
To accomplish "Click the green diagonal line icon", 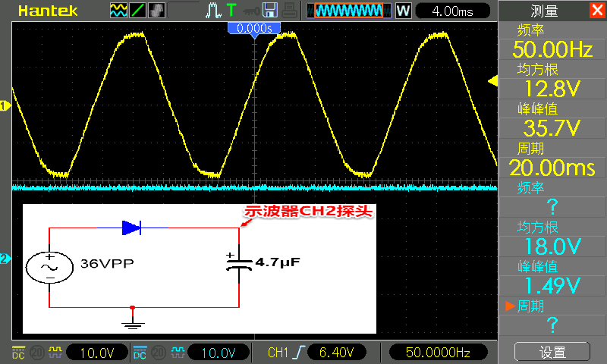I will click(137, 11).
